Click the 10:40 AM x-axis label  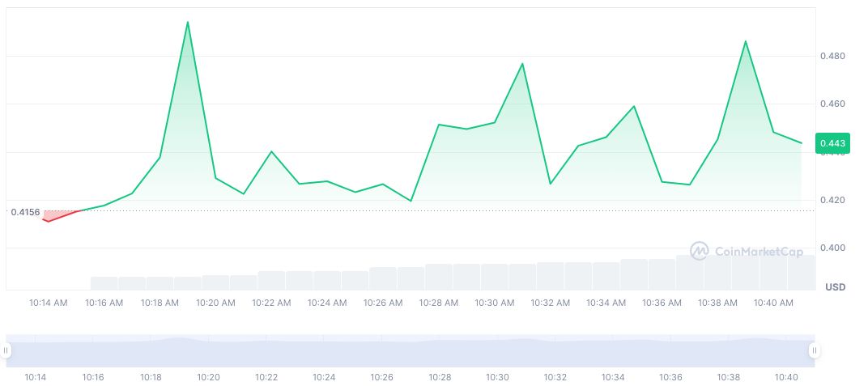773,303
